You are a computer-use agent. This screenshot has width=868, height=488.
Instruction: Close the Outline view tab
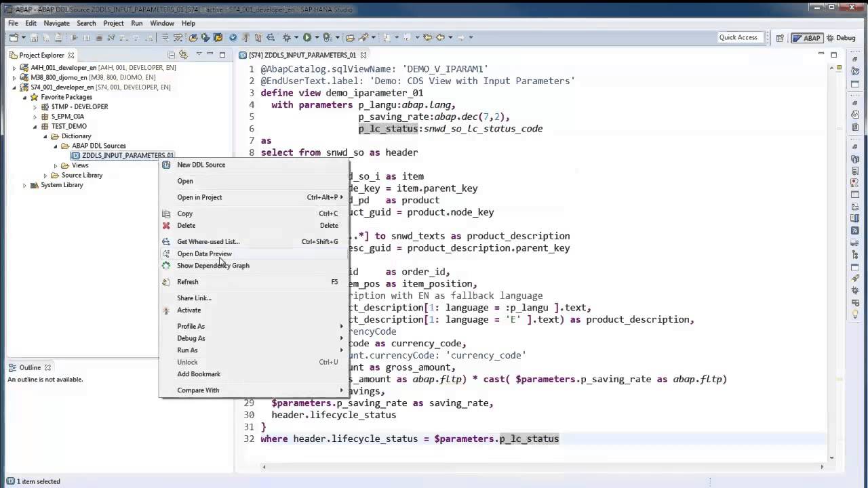(47, 367)
